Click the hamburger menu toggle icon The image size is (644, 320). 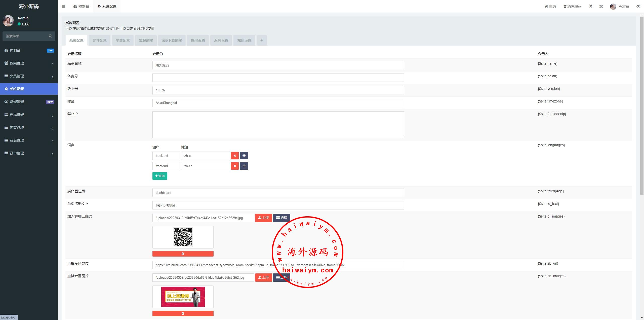pos(63,6)
